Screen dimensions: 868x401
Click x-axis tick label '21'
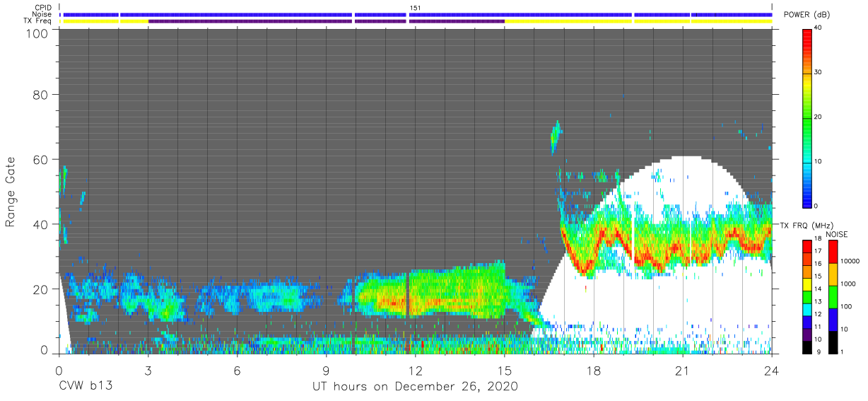tap(682, 370)
